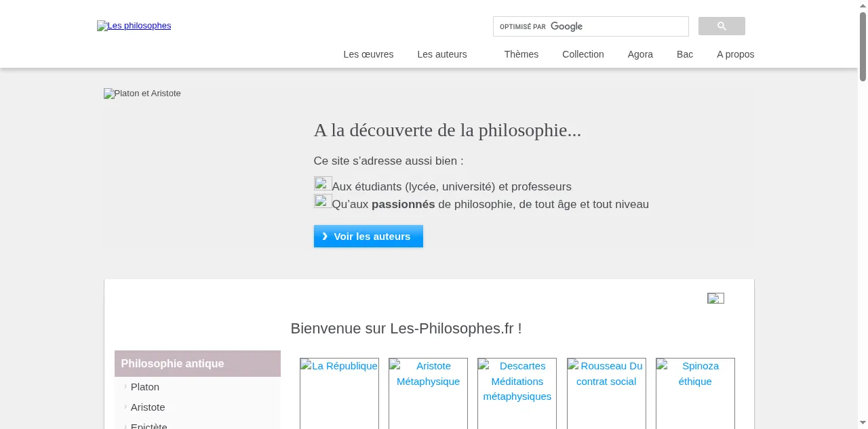
Task: Open Spinoza éthique book card
Action: (695, 393)
